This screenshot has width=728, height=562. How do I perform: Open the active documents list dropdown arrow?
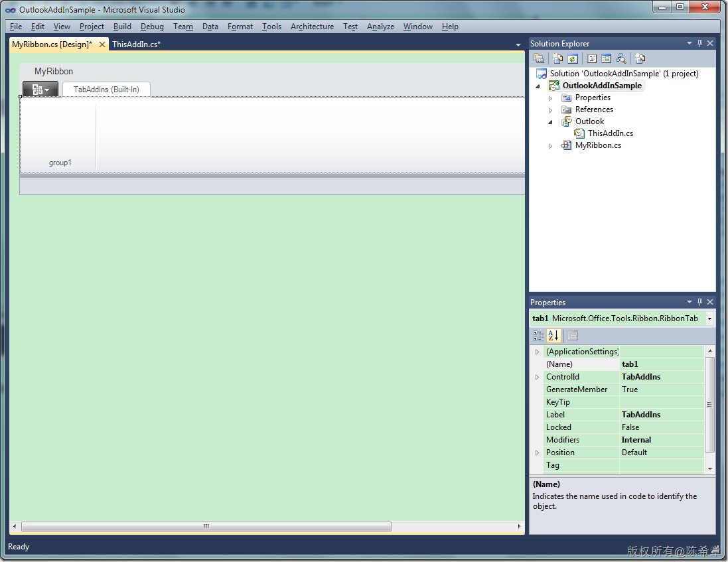pyautogui.click(x=518, y=45)
